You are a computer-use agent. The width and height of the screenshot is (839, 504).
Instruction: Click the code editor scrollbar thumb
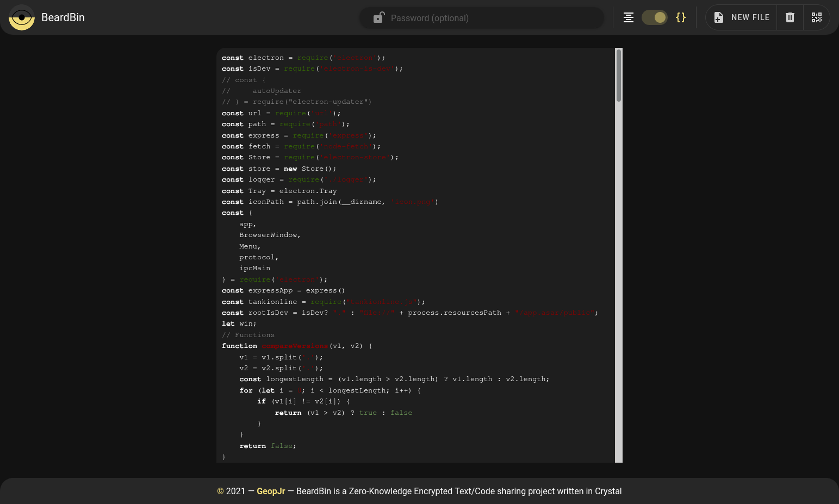point(618,75)
